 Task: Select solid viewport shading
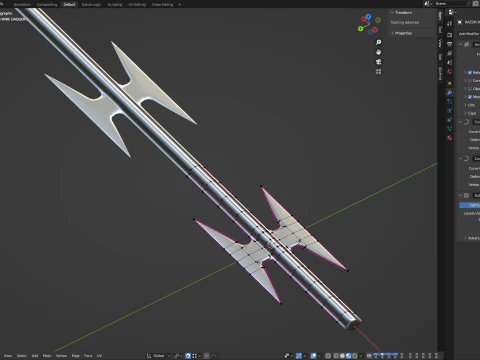[342, 356]
